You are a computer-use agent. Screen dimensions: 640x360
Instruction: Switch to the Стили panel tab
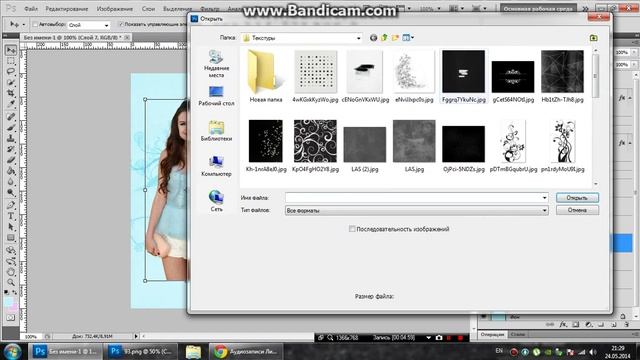(518, 335)
